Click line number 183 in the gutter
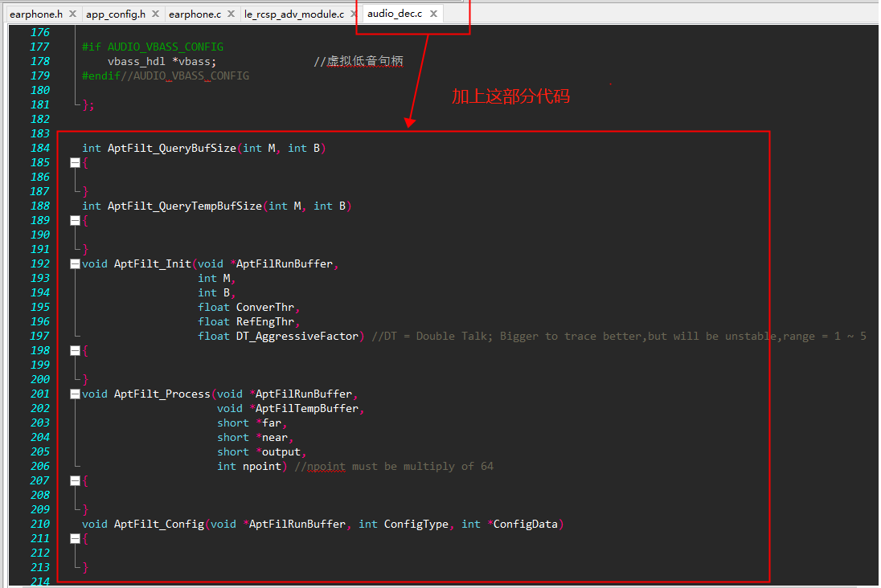Image resolution: width=881 pixels, height=588 pixels. coord(40,133)
